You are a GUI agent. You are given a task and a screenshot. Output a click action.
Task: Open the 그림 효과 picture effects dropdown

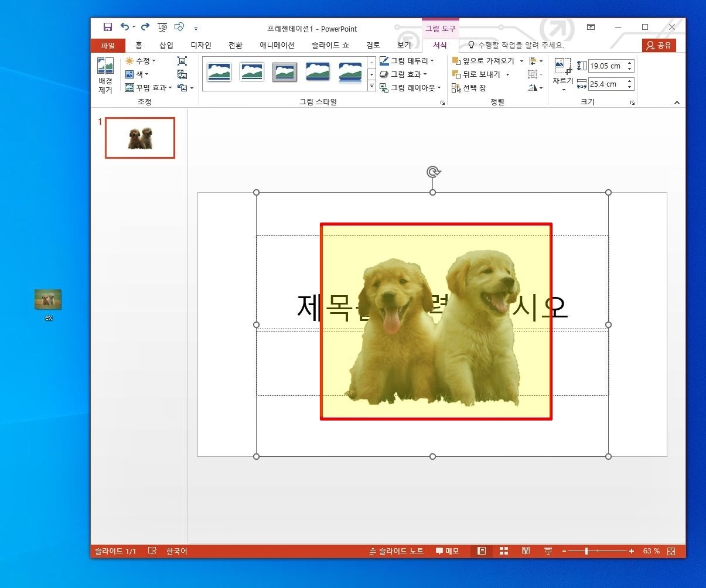[403, 74]
